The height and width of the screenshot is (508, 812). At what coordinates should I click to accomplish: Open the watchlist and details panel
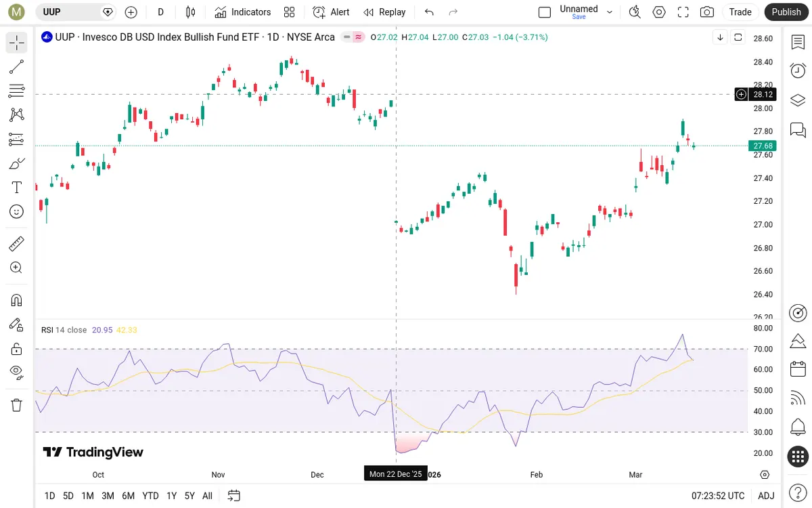click(798, 42)
